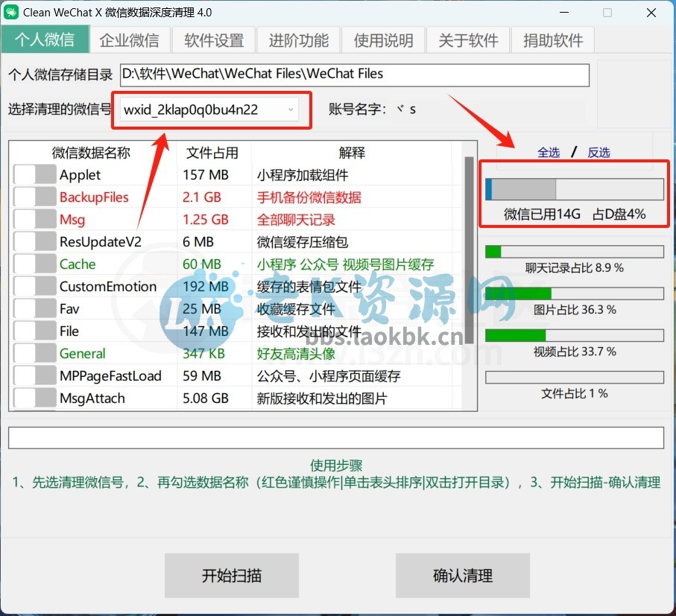This screenshot has height=616, width=676.
Task: Toggle the Msg row switch
Action: (34, 220)
